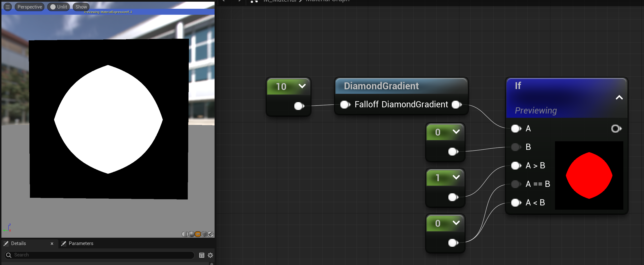Image resolution: width=644 pixels, height=265 pixels.
Task: Expand the constant 10 node chevron
Action: 302,86
